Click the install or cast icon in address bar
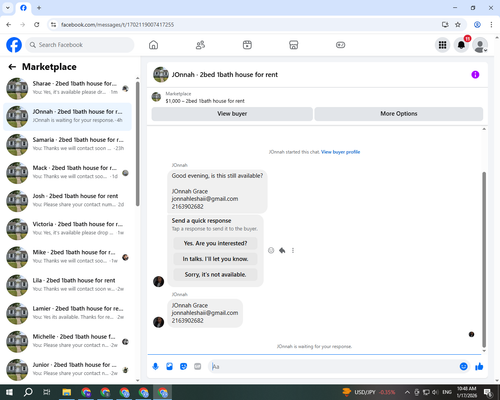500x400 pixels. coord(445,25)
